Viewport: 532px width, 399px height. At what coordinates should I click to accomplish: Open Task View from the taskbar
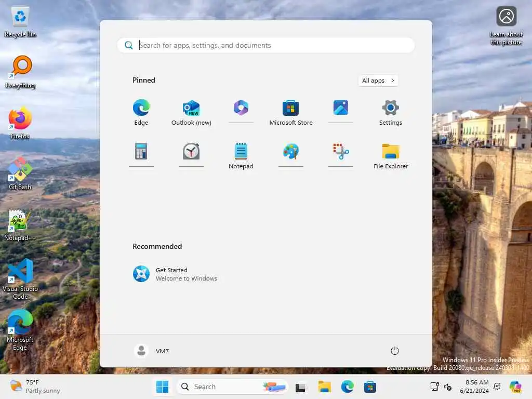pyautogui.click(x=300, y=387)
